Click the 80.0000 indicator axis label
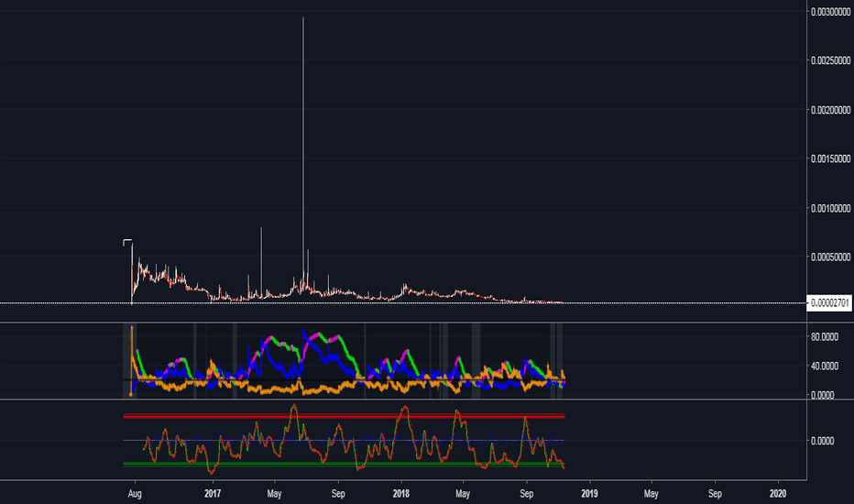The height and width of the screenshot is (504, 854). (824, 336)
